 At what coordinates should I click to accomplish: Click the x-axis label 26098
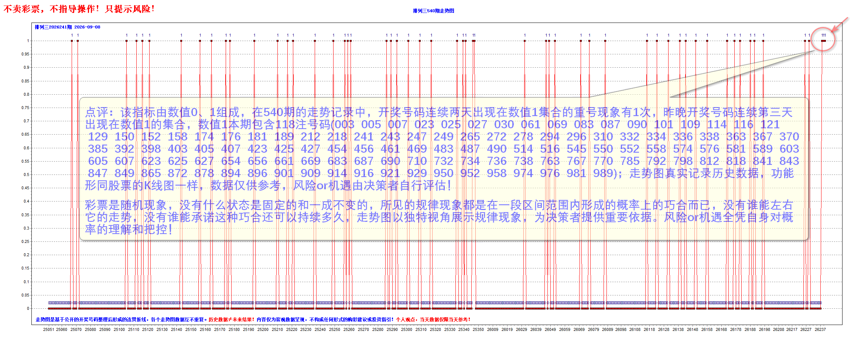[x=621, y=329]
